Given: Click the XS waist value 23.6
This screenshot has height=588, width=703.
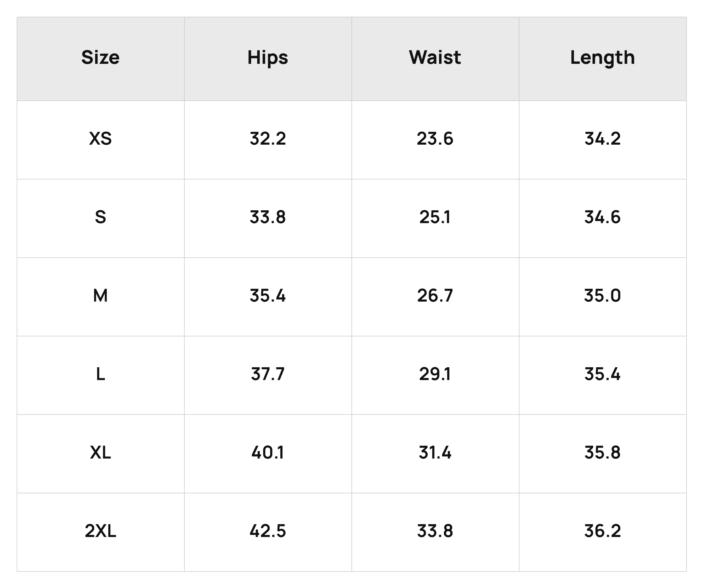Looking at the screenshot, I should (435, 138).
